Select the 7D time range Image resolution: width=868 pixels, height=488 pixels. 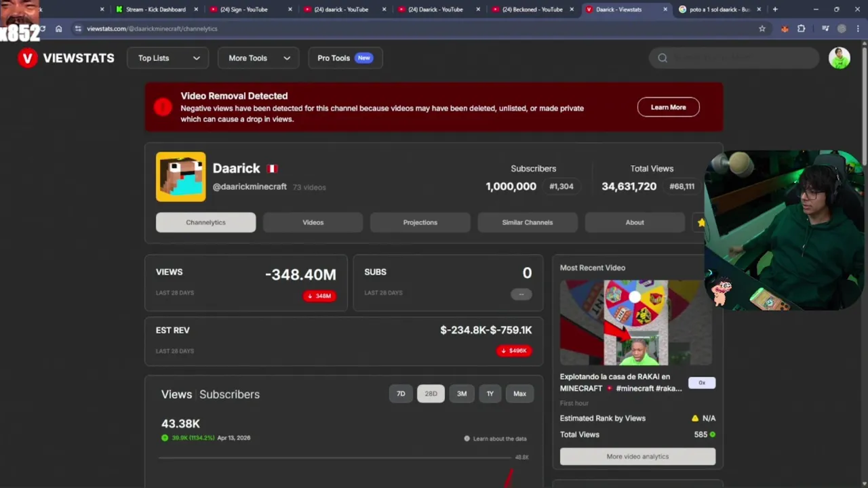[401, 394]
